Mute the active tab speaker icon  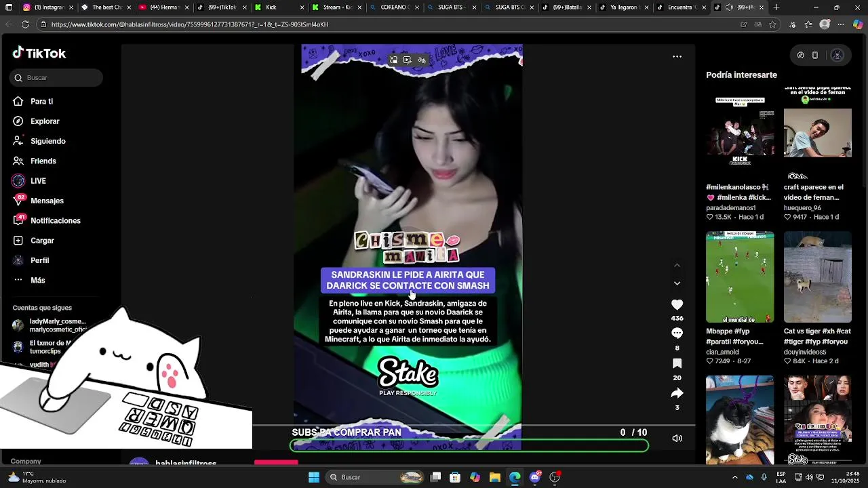pos(729,7)
